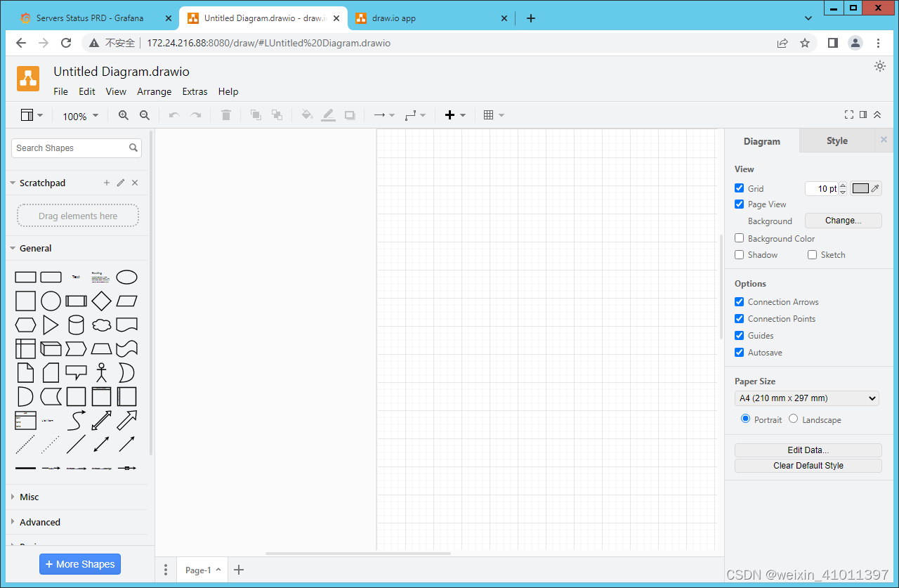Viewport: 899px width, 588px height.
Task: Open the Fill Color tool
Action: point(307,115)
